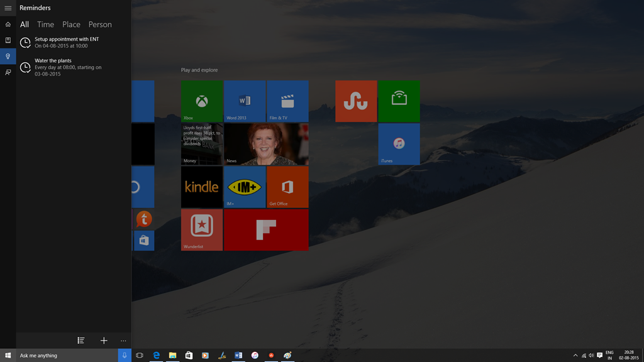
Task: Open the 'Setup appointment with ENT' reminder
Action: coord(74,42)
